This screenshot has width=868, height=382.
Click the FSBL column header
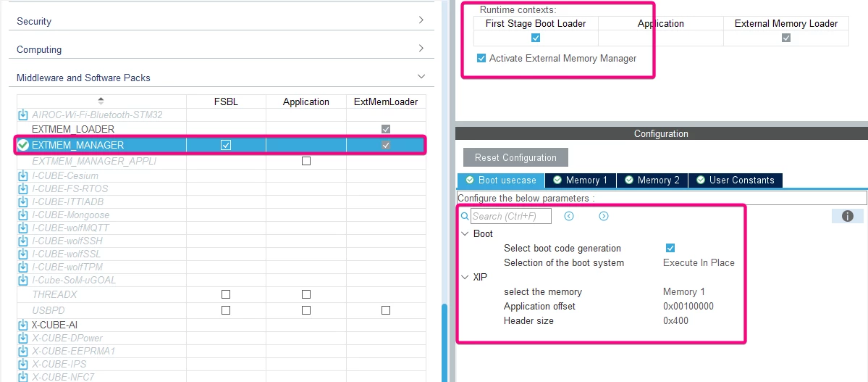coord(226,101)
